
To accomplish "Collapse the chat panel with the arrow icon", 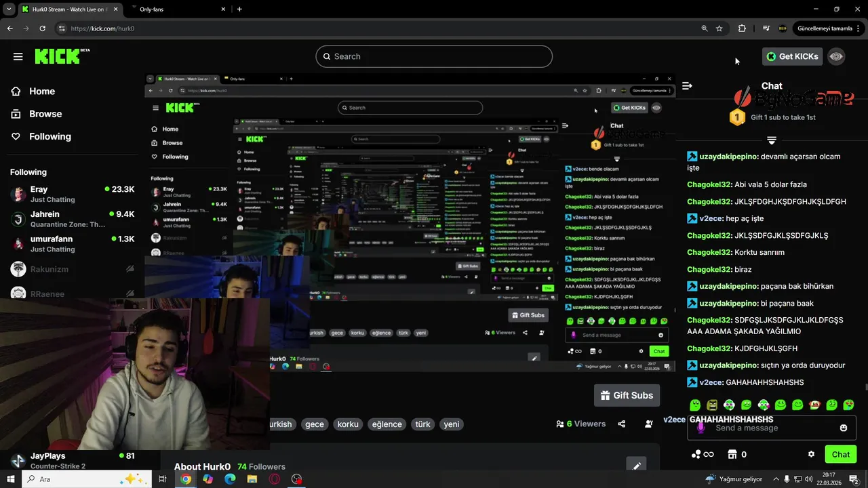I will pyautogui.click(x=687, y=85).
